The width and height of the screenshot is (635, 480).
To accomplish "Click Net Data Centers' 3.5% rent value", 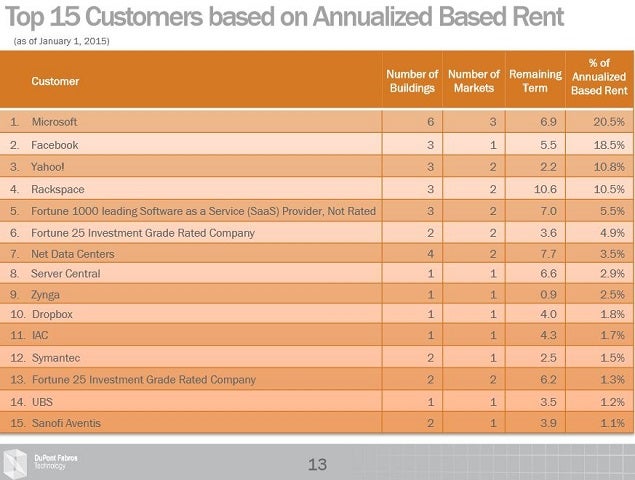I will (612, 254).
